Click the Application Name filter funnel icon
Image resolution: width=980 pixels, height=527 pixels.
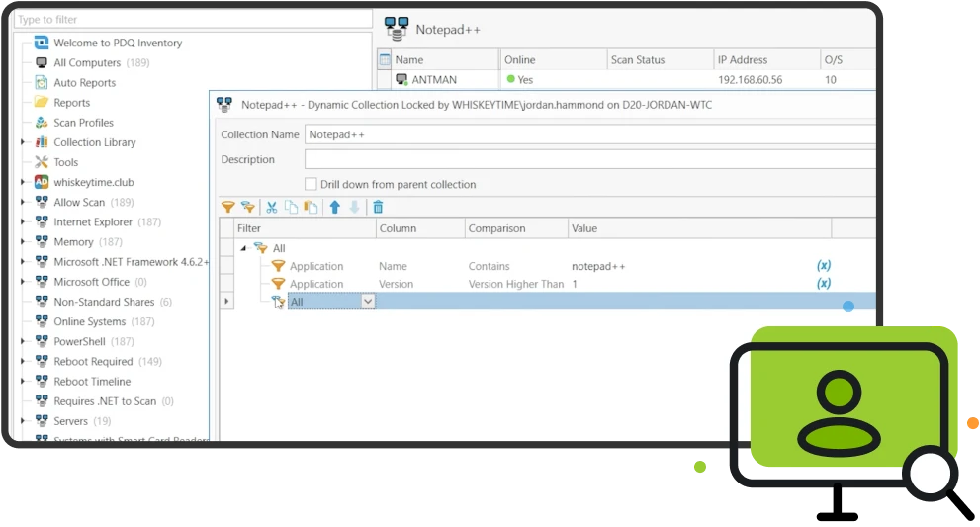(x=278, y=266)
